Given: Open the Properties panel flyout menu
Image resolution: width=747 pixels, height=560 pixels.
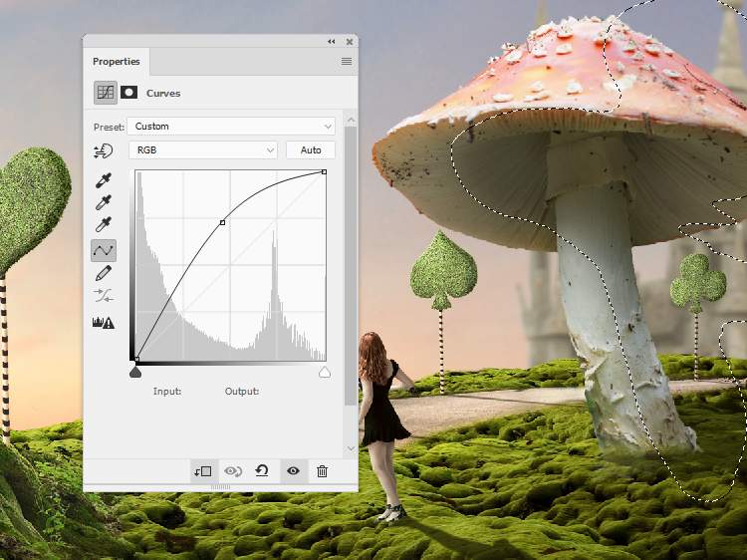Looking at the screenshot, I should 347,62.
